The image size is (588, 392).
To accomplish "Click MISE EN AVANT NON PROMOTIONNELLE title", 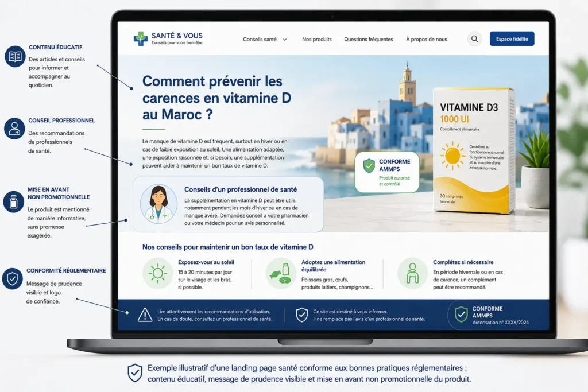I will click(59, 193).
